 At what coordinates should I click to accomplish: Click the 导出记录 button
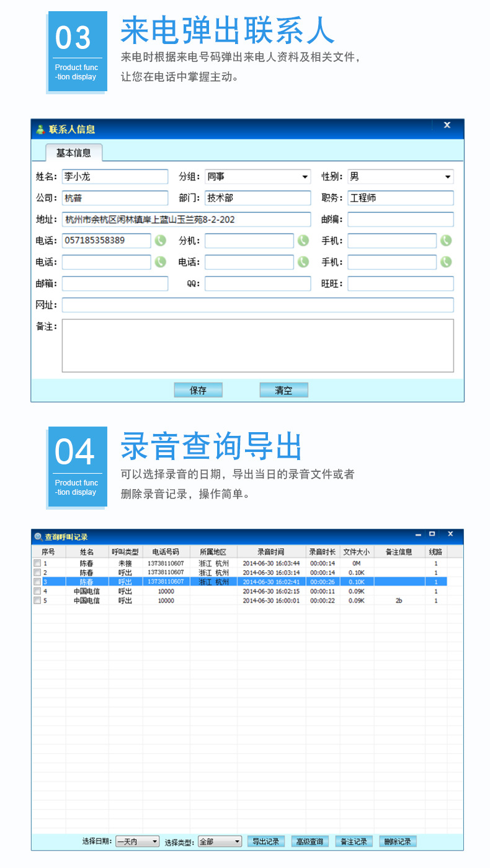coord(266,842)
